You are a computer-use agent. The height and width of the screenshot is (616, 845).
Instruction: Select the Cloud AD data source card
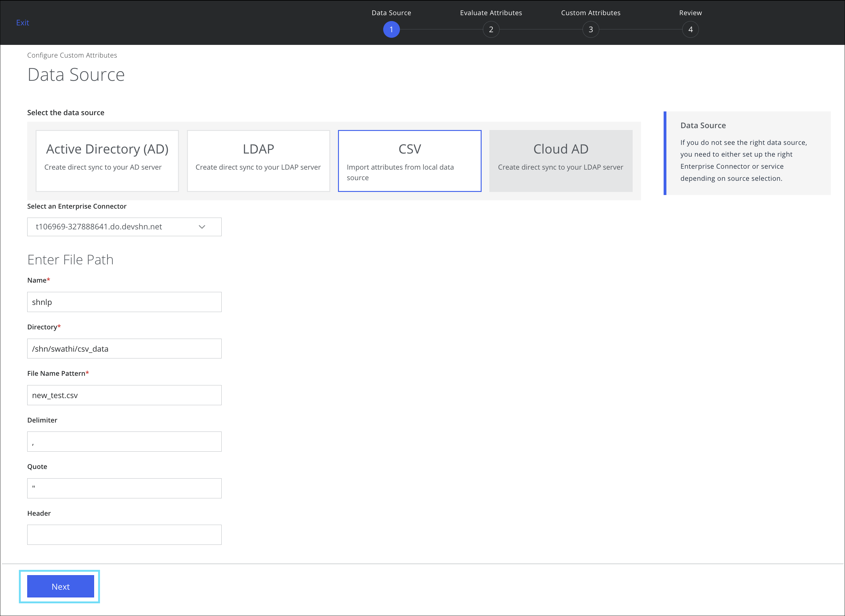click(561, 160)
